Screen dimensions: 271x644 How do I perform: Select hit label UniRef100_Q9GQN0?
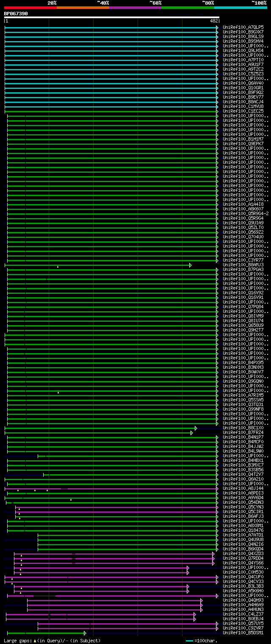point(243,381)
